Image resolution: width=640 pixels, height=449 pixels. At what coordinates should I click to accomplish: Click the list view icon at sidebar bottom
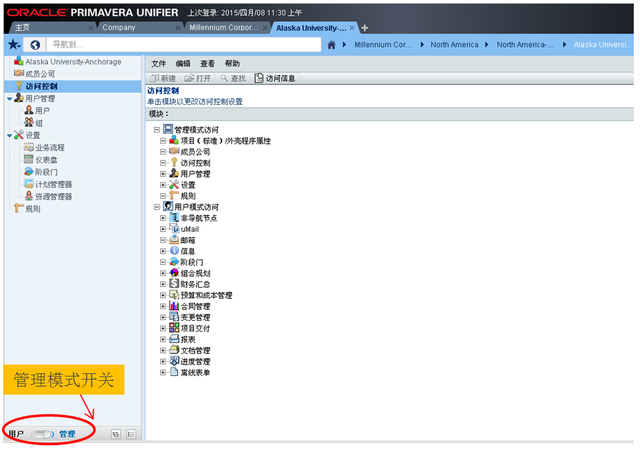click(131, 434)
